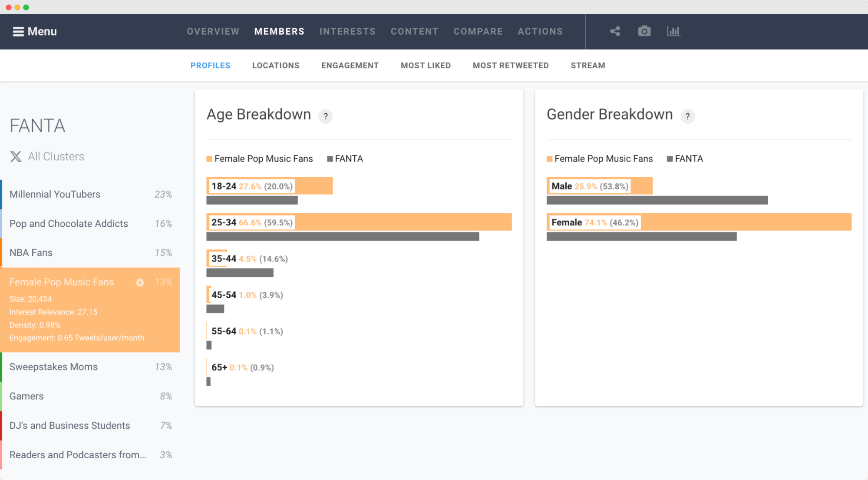This screenshot has height=480, width=868.
Task: Select the Profiles sub-tab
Action: coord(211,66)
